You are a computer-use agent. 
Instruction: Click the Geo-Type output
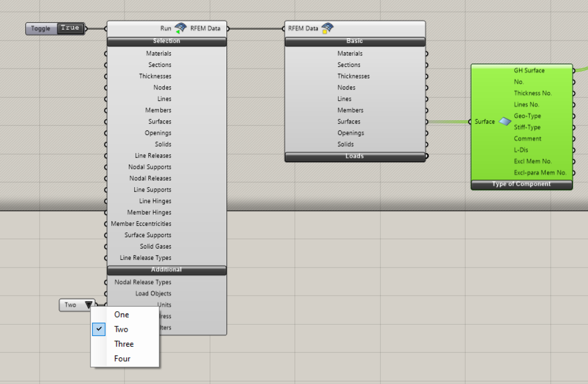tap(527, 116)
